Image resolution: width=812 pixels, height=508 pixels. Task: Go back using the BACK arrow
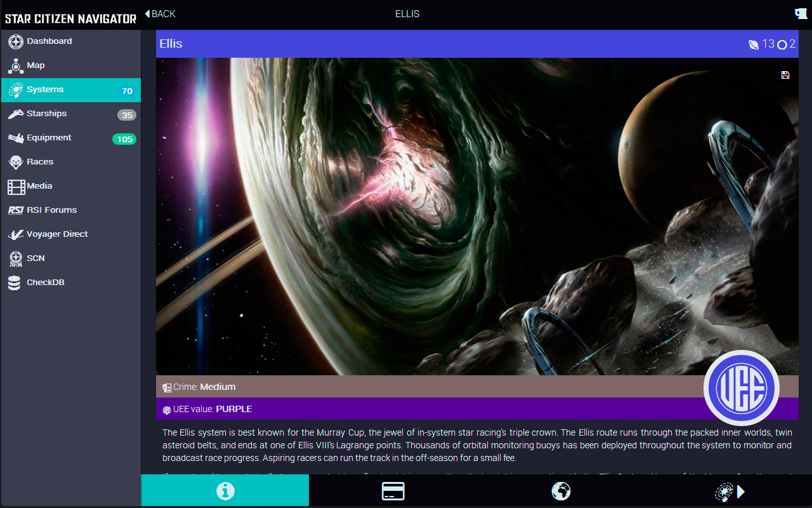pyautogui.click(x=159, y=13)
